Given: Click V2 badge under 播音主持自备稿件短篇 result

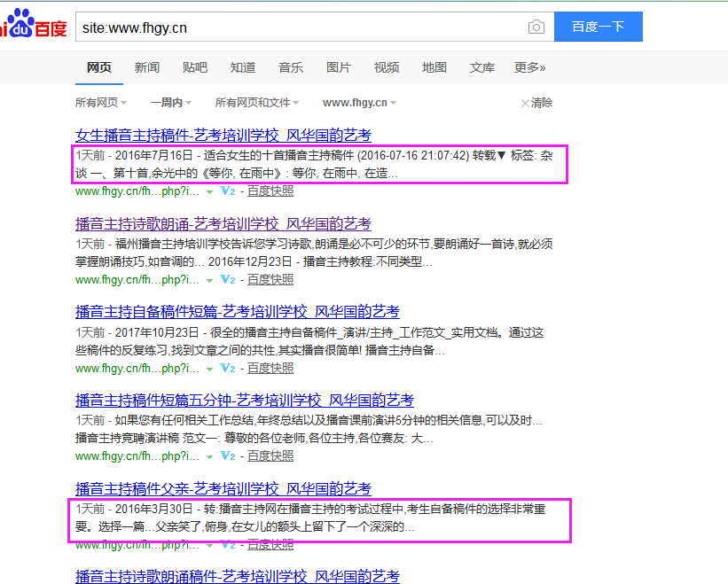Looking at the screenshot, I should 227,368.
